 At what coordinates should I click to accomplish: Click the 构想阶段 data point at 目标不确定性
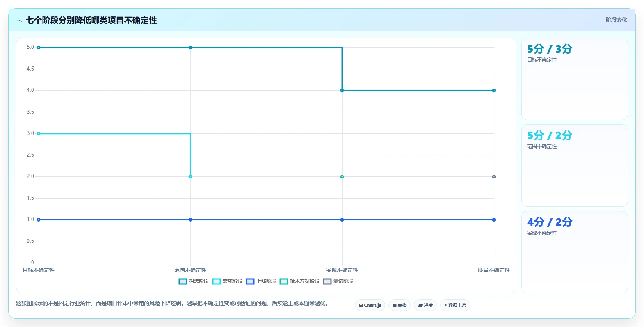[x=39, y=48]
